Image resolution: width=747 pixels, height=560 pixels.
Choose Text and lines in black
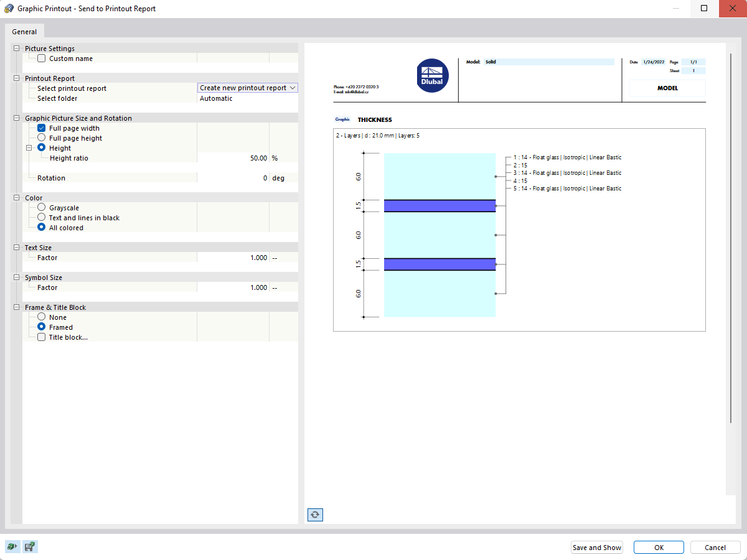[x=41, y=218]
